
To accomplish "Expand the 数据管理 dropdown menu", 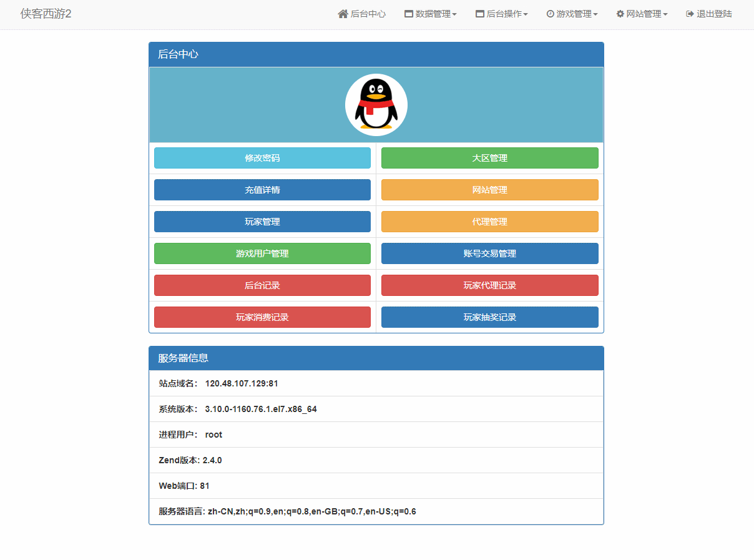I will click(x=431, y=14).
